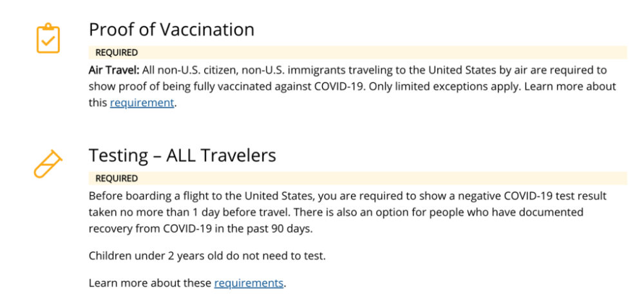Click the 'Learn more about these' text
Screen dimensions: 644x307
click(150, 283)
